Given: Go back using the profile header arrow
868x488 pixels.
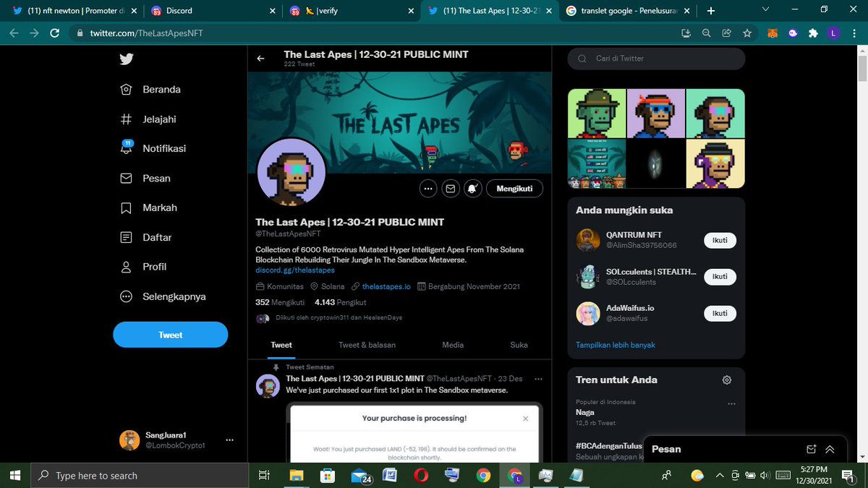Looking at the screenshot, I should pos(261,59).
